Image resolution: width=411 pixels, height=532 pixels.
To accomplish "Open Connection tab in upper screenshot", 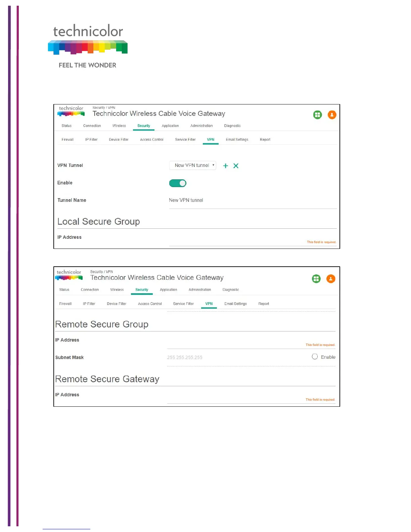I will [x=92, y=126].
